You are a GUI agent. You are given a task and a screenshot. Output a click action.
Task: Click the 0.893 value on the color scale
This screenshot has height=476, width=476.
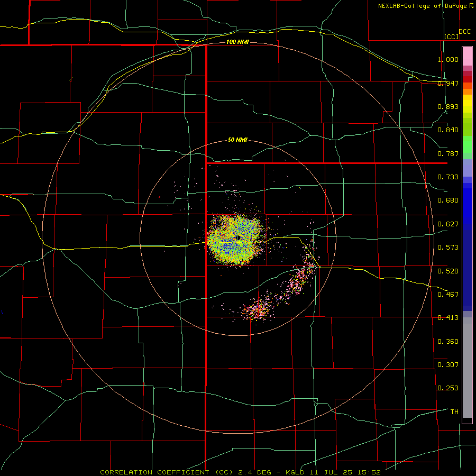point(448,106)
